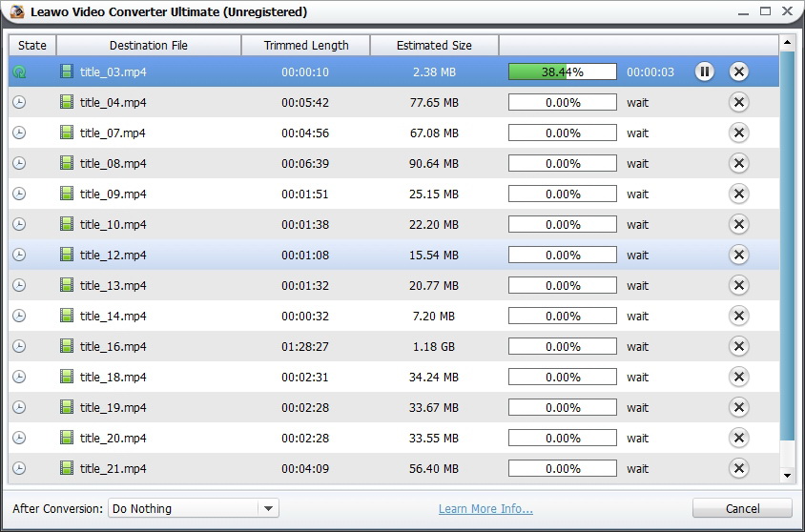Click the converting state icon of title_03.mp4
This screenshot has width=805, height=532.
(19, 72)
